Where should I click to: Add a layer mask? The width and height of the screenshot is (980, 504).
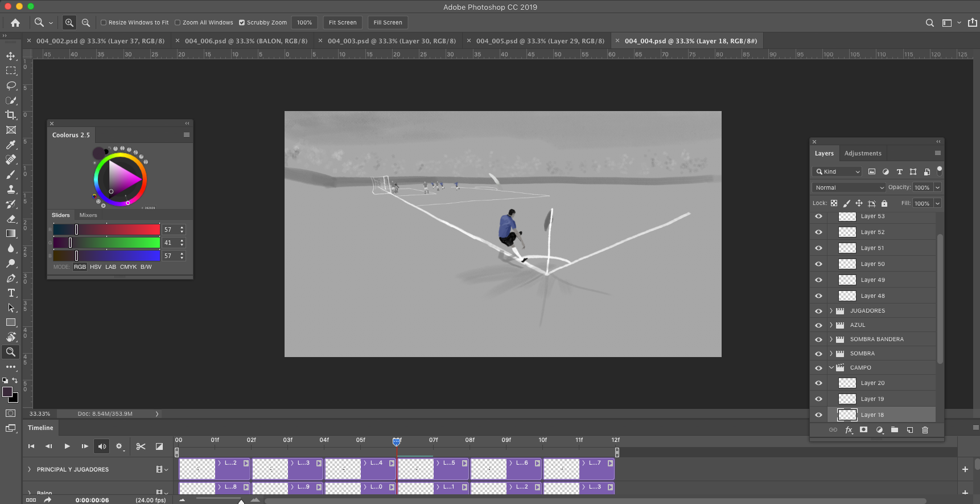(x=863, y=430)
